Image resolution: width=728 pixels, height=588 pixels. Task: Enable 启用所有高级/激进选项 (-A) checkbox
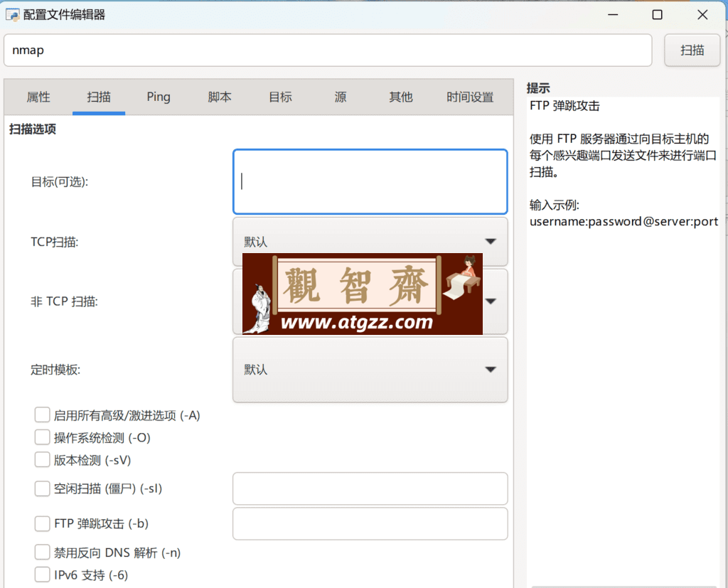(x=42, y=415)
